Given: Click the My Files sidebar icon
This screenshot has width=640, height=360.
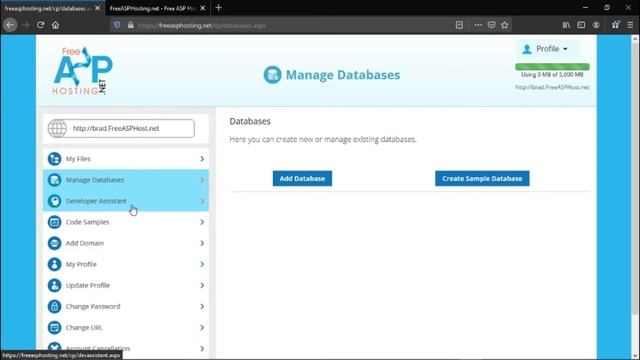Looking at the screenshot, I should point(54,158).
